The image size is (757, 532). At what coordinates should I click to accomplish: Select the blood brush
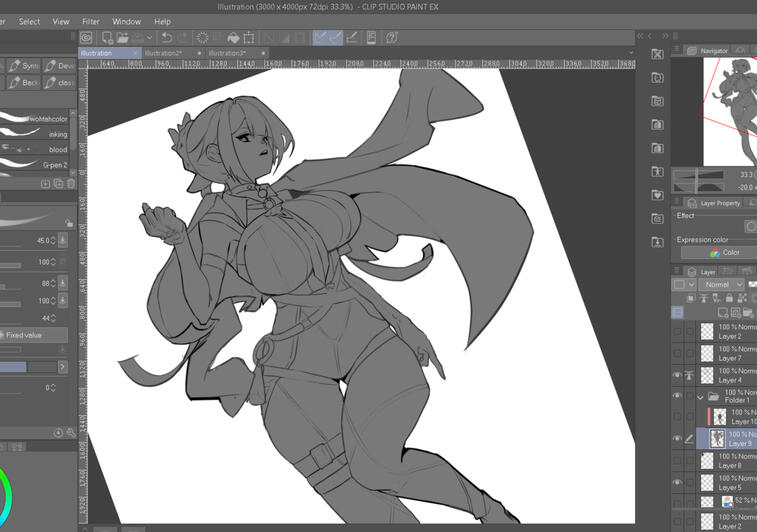click(x=34, y=149)
